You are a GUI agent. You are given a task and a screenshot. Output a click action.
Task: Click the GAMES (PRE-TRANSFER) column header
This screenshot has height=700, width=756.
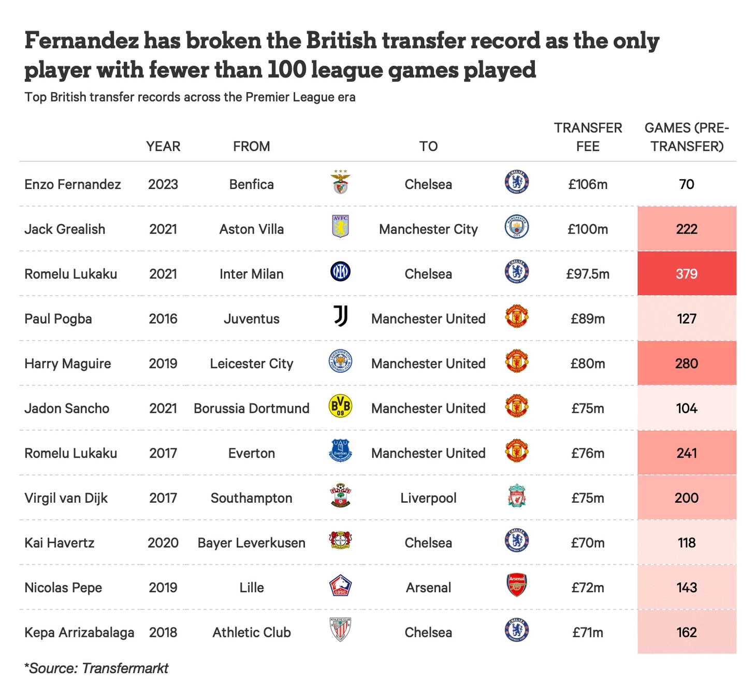687,137
